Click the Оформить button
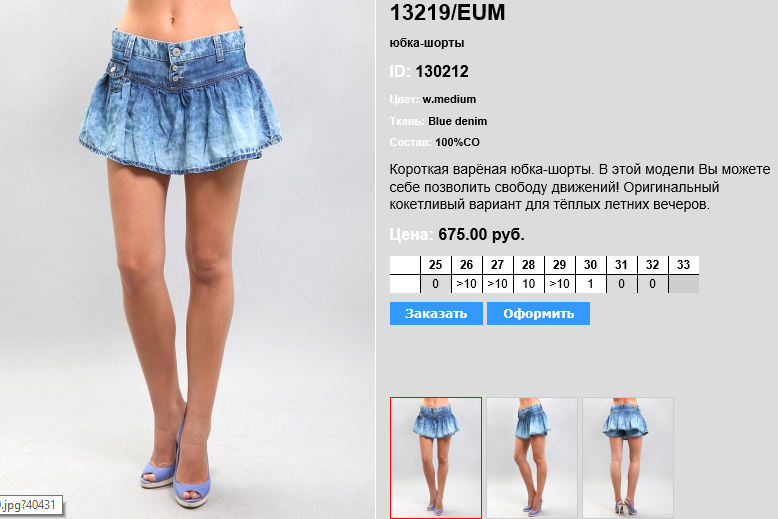 538,314
